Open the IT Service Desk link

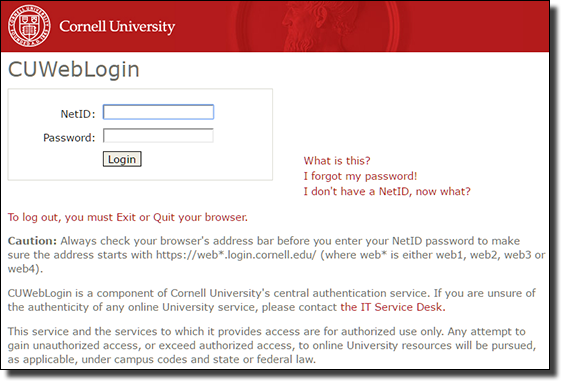pyautogui.click(x=393, y=307)
